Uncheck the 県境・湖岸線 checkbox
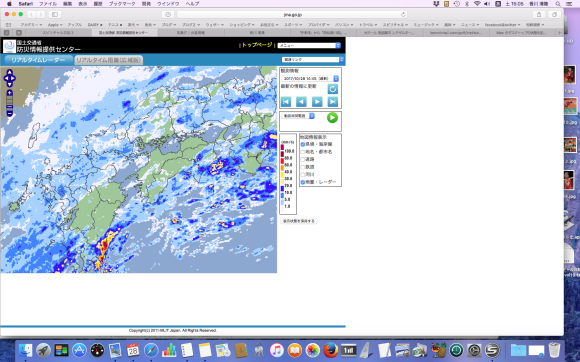The height and width of the screenshot is (362, 580). point(303,144)
